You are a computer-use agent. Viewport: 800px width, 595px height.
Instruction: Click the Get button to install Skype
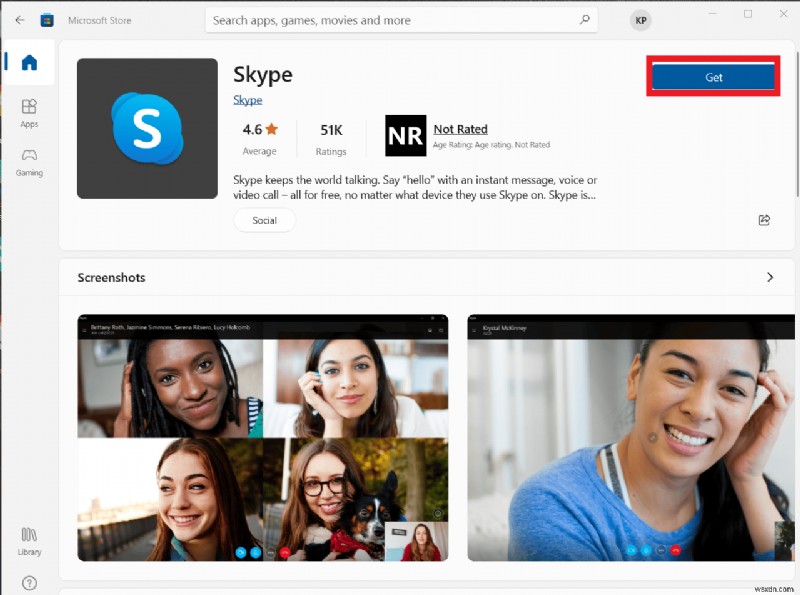click(712, 77)
